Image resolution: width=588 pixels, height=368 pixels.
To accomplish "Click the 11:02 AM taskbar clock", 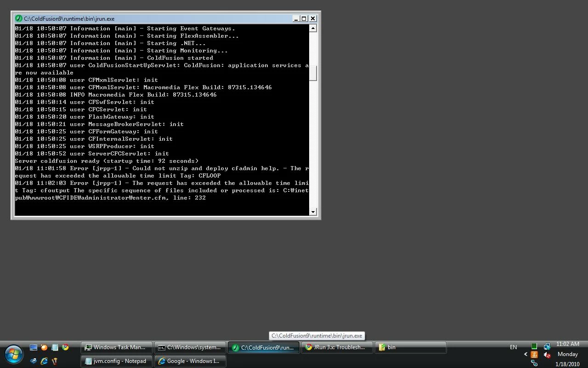I will [568, 344].
